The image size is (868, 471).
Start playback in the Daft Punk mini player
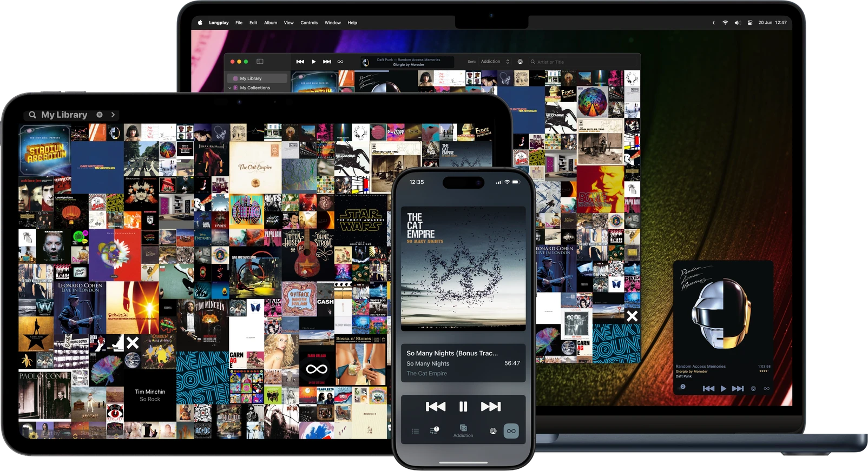point(724,388)
